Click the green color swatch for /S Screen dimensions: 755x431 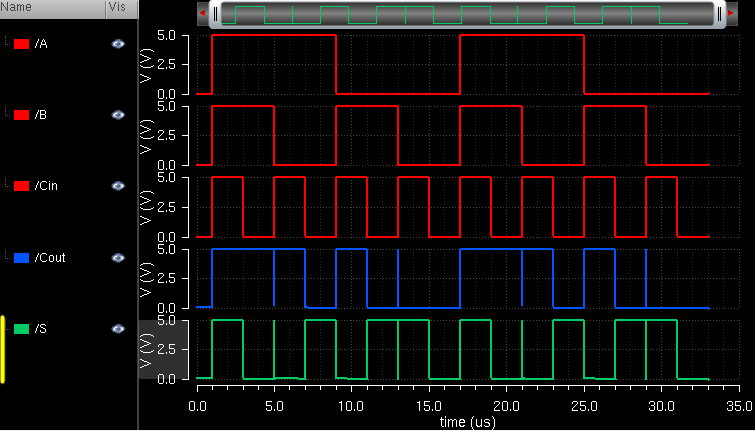point(22,328)
